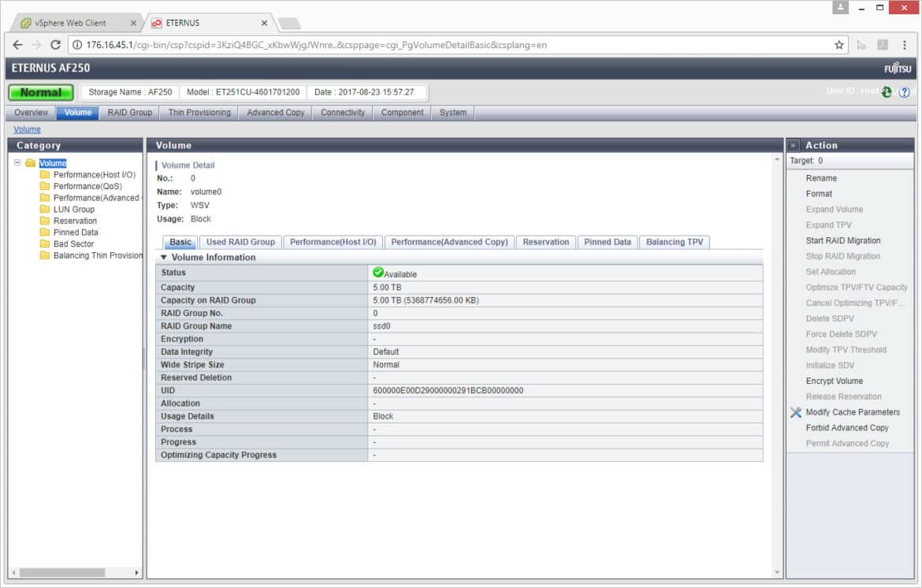This screenshot has width=922, height=588.
Task: Open the Chrome three-dot menu
Action: click(x=905, y=45)
